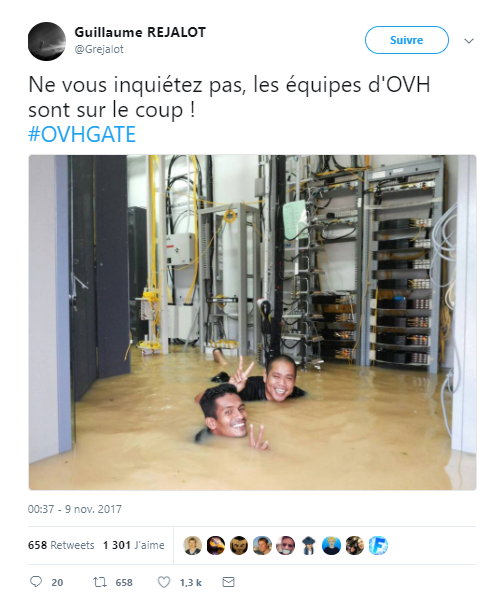The width and height of the screenshot is (494, 602).
Task: Click the reply speech bubble icon
Action: (x=36, y=582)
